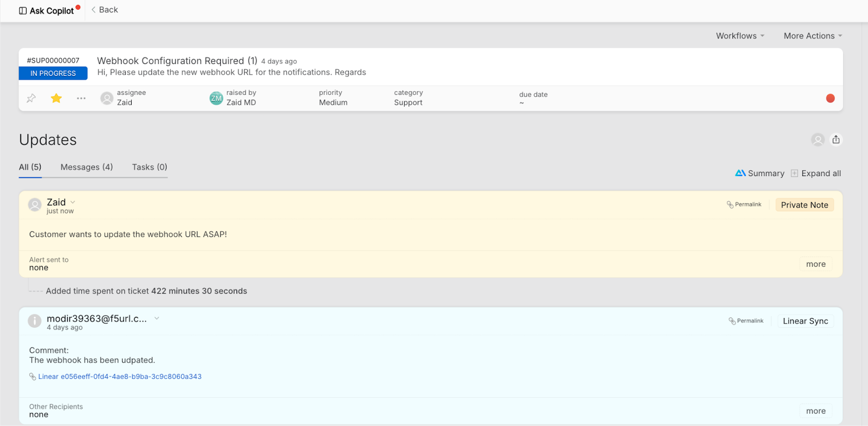The image size is (868, 426).
Task: Click the page's vertical scrollbar
Action: (865, 224)
